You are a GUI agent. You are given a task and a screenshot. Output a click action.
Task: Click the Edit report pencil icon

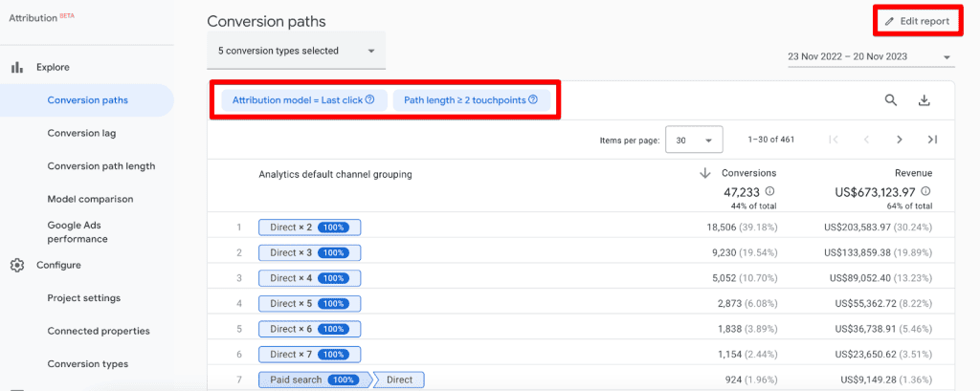pyautogui.click(x=889, y=22)
